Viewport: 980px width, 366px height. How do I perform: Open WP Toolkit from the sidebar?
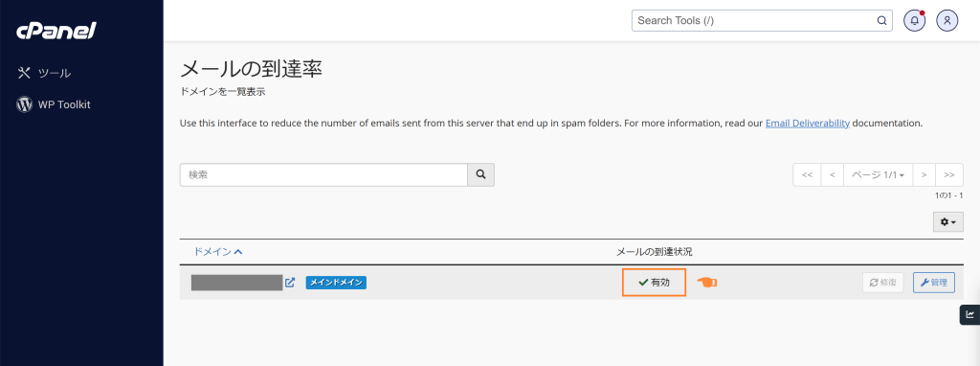coord(54,104)
